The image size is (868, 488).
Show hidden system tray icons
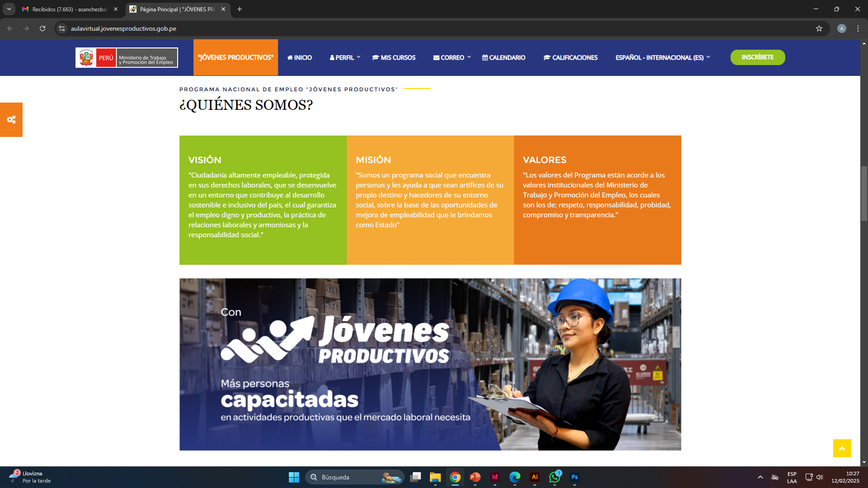(760, 477)
